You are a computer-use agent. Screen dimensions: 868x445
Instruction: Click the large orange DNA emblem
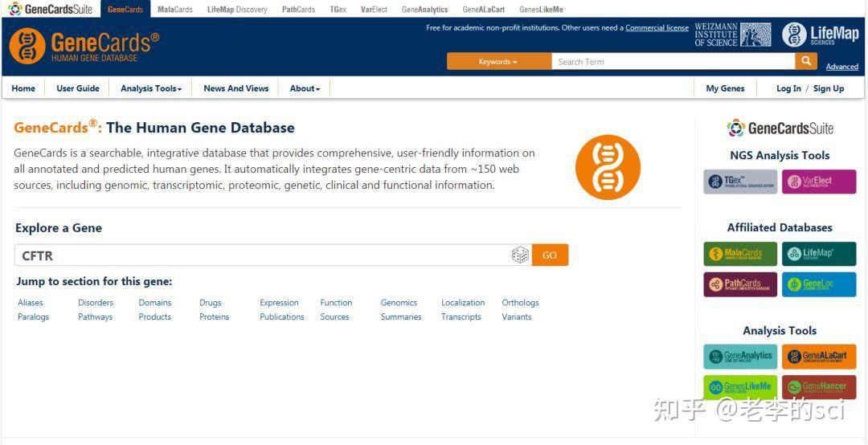608,167
